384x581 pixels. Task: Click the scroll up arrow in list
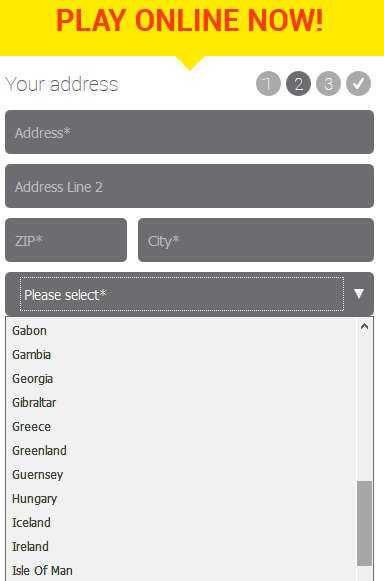coord(364,327)
